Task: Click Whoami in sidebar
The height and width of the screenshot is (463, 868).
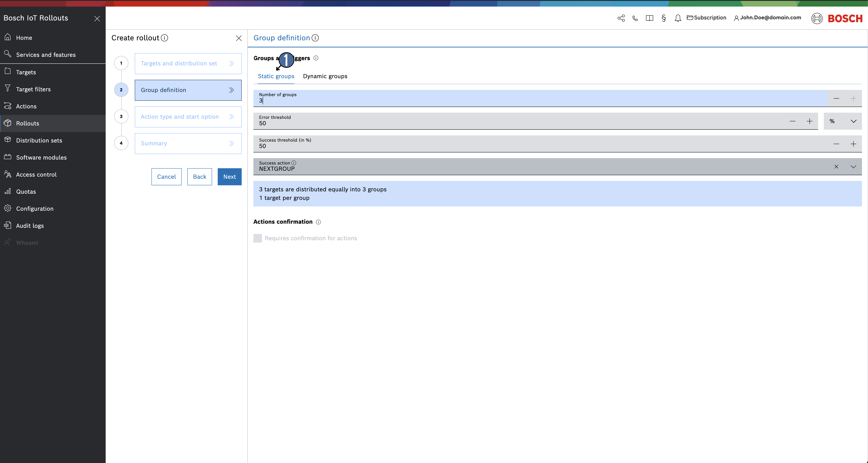Action: [x=53, y=243]
